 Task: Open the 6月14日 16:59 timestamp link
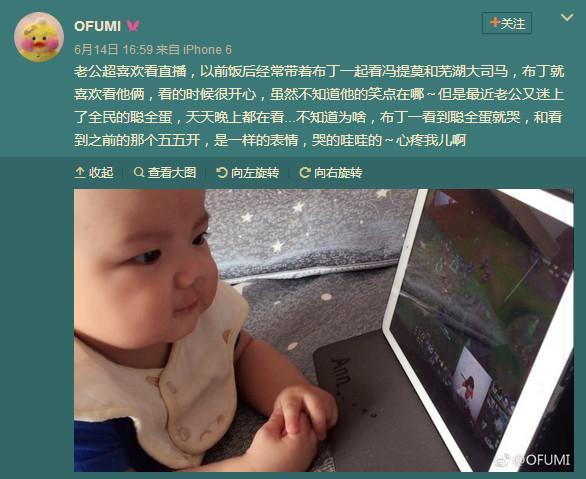point(114,49)
